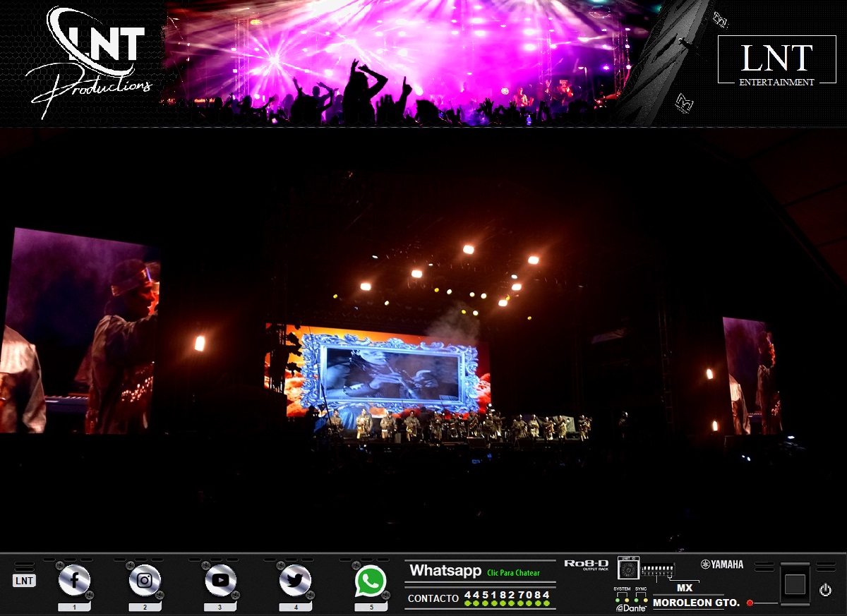Click label number 5 under WhatsApp
The height and width of the screenshot is (616, 847).
(x=371, y=607)
